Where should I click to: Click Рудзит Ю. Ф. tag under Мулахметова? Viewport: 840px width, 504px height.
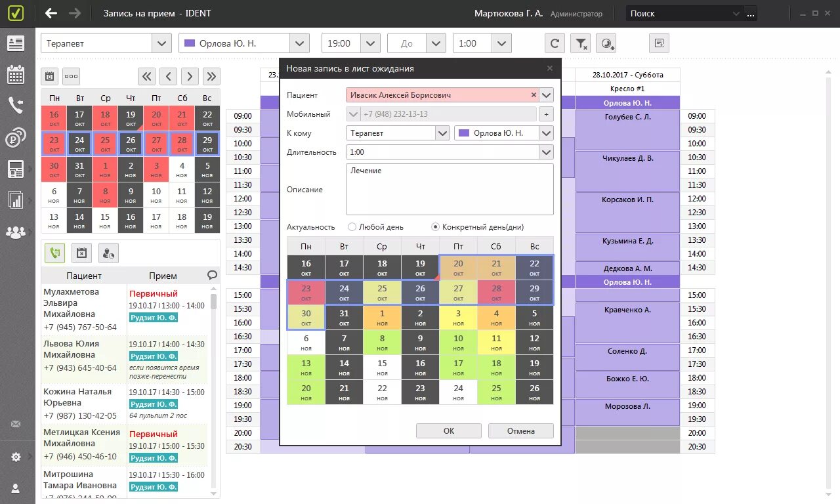[x=154, y=318]
